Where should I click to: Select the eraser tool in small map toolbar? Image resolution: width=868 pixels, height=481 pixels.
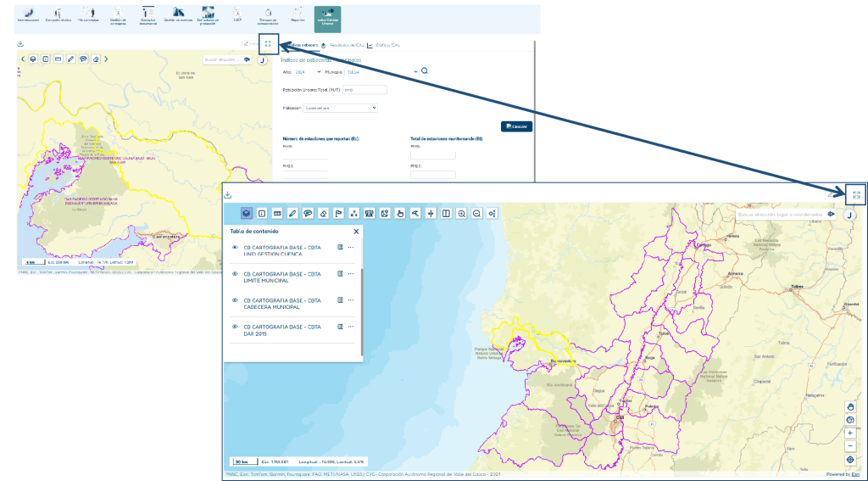96,59
